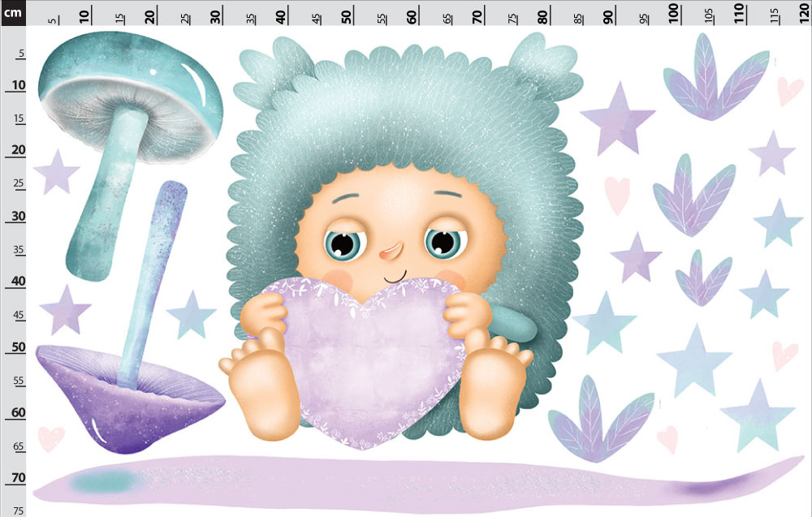Click the 50 mark on vertical ruler
This screenshot has width=812, height=517.
[18, 347]
